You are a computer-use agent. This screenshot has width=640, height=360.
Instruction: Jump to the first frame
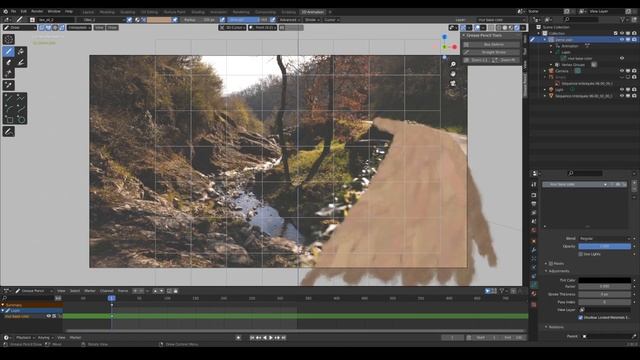coord(252,338)
